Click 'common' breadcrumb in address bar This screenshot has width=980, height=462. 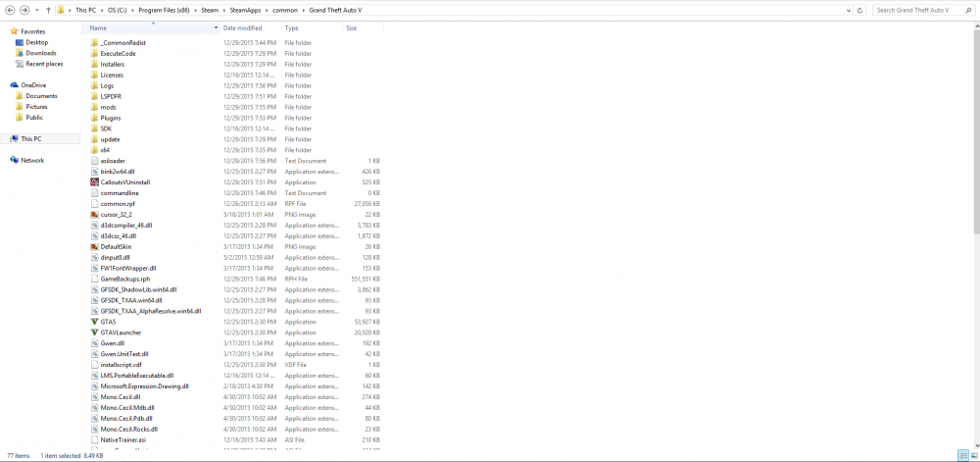(x=285, y=11)
